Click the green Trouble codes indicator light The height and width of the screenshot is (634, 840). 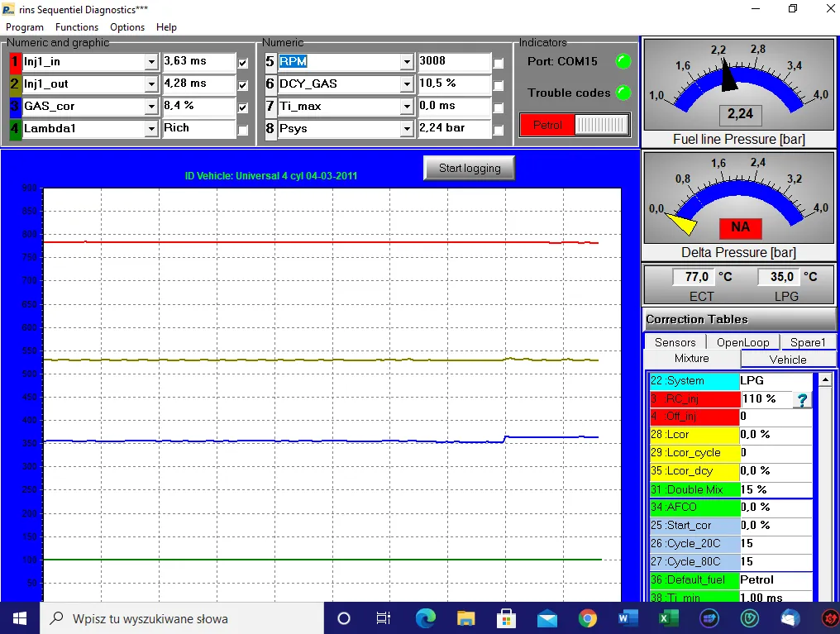(x=623, y=93)
